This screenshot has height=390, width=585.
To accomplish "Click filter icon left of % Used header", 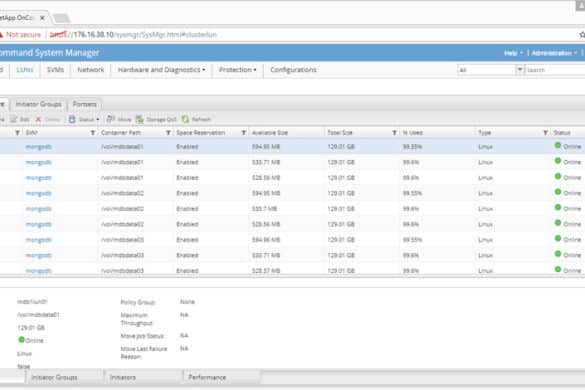I will tap(394, 133).
